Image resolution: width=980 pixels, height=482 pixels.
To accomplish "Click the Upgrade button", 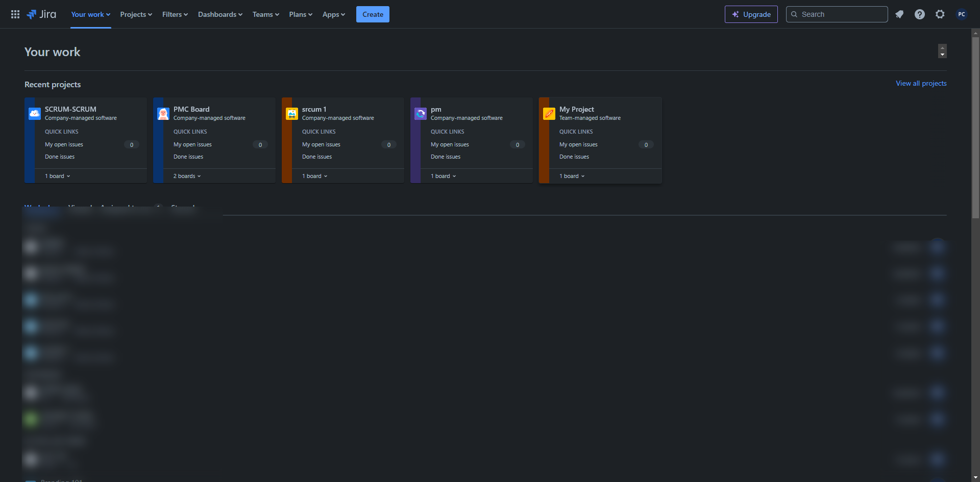I will tap(751, 14).
